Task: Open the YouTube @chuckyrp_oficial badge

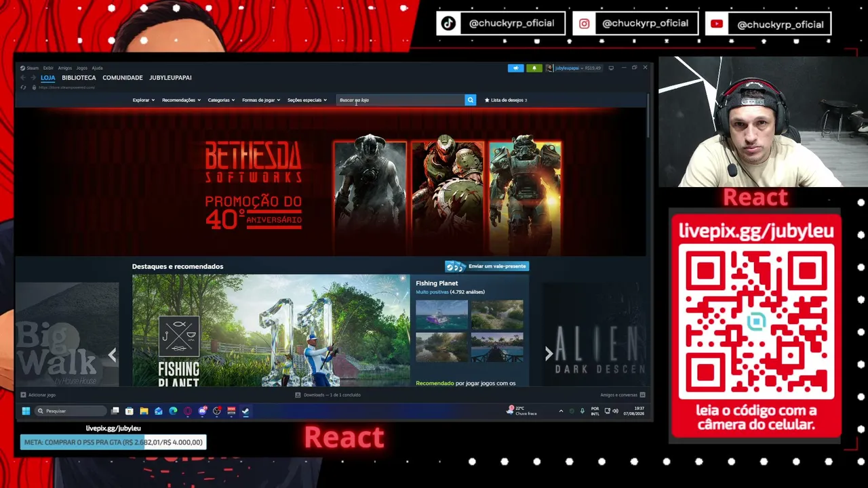Action: tap(768, 24)
